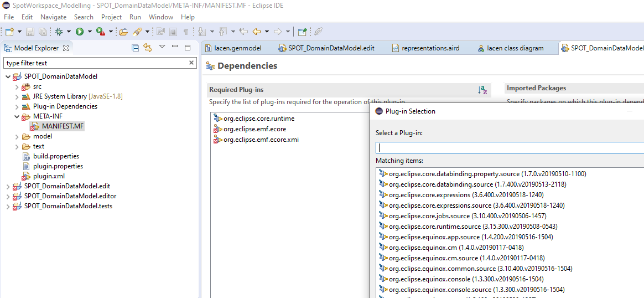This screenshot has height=298, width=644.
Task: Select build.properties file
Action: pos(56,156)
